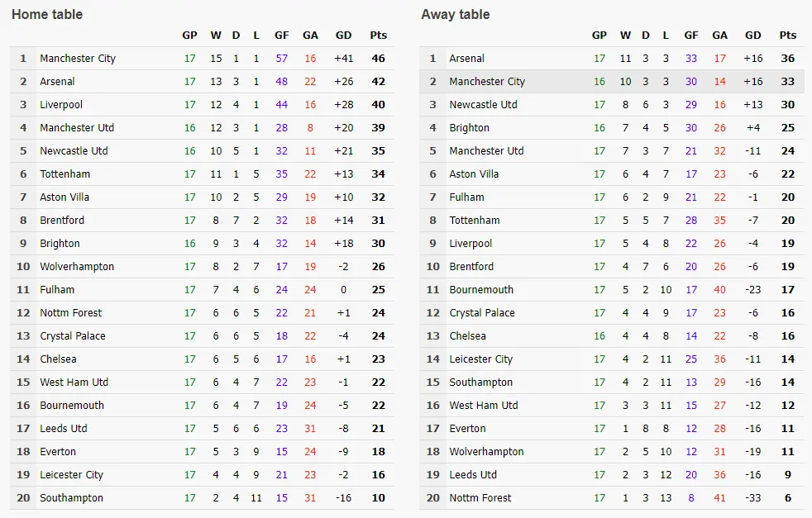Open Wolverhampton in the Home table
This screenshot has width=812, height=518.
click(77, 267)
